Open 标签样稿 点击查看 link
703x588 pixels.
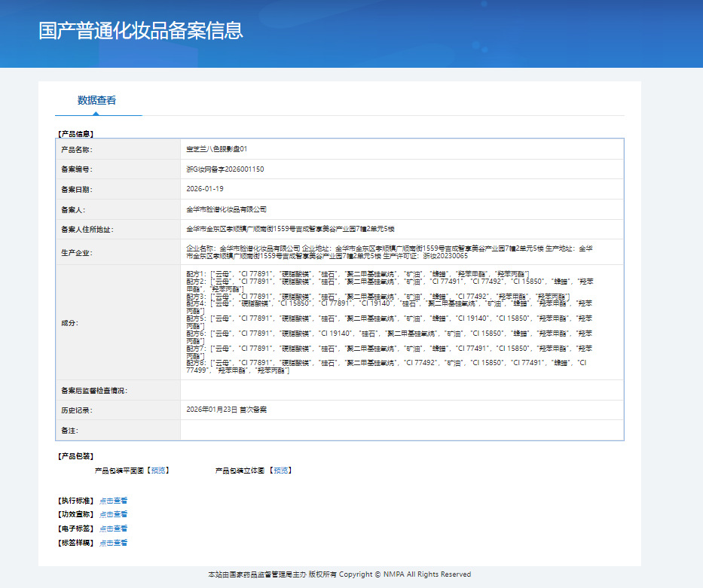coord(114,543)
